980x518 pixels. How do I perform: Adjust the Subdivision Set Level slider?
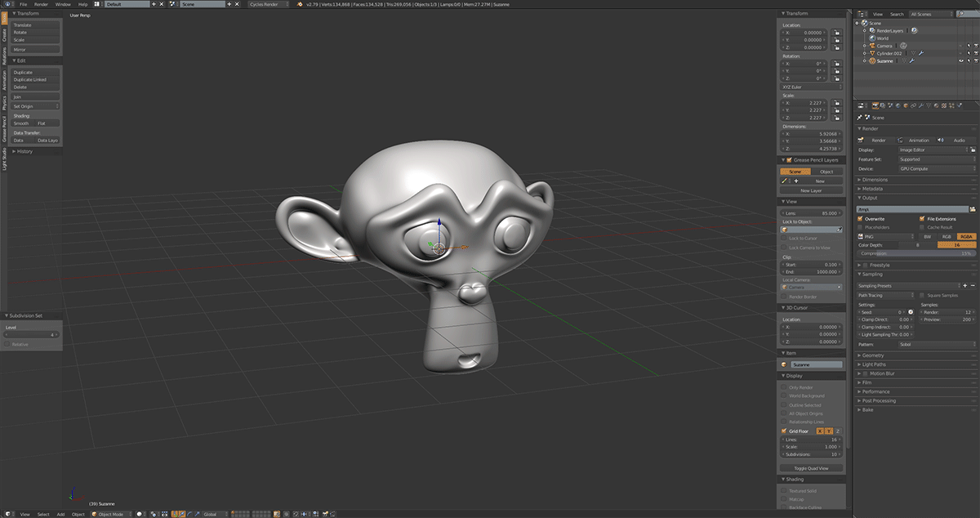click(x=33, y=334)
